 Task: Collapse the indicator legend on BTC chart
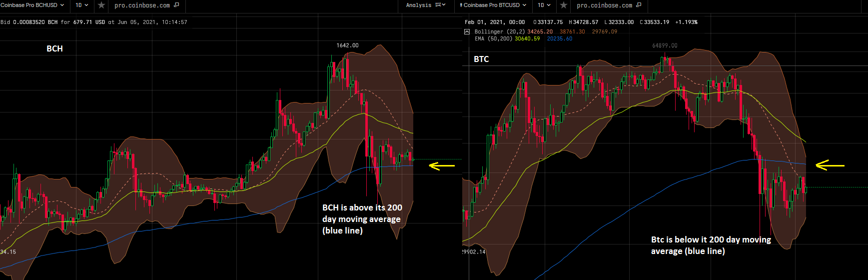pyautogui.click(x=467, y=31)
